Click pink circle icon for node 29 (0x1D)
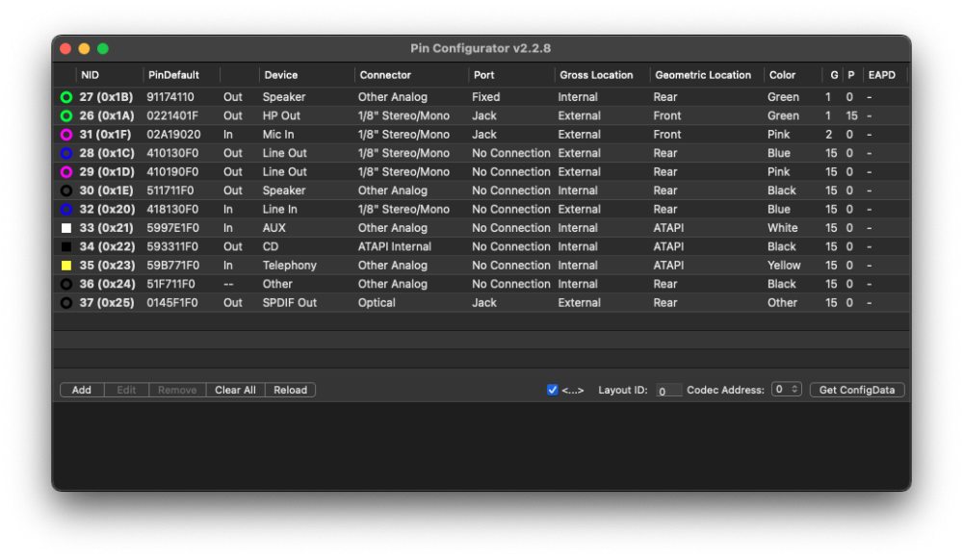 coord(66,171)
